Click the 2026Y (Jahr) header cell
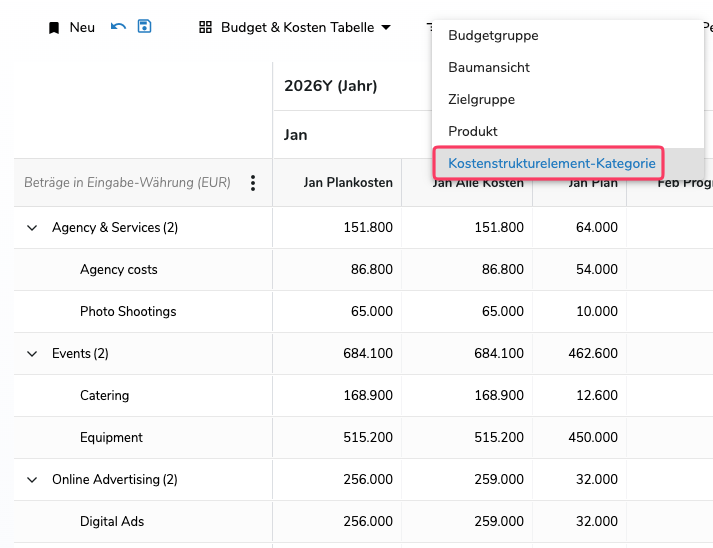This screenshot has width=713, height=548. click(331, 85)
